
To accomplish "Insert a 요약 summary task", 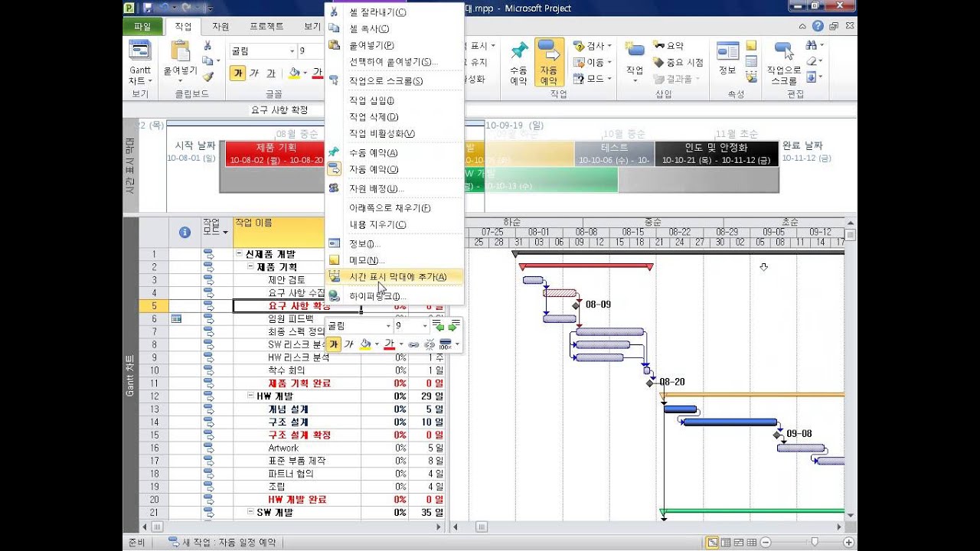I will click(x=668, y=46).
